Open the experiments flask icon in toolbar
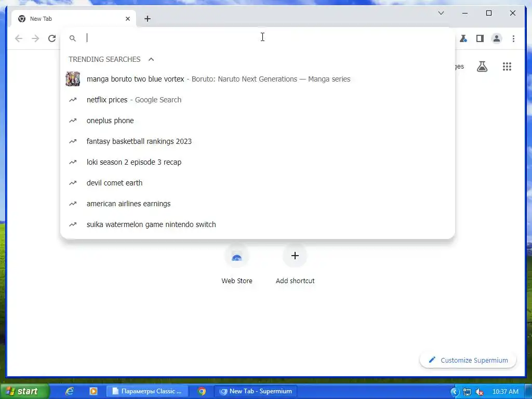This screenshot has height=399, width=532. (x=463, y=38)
